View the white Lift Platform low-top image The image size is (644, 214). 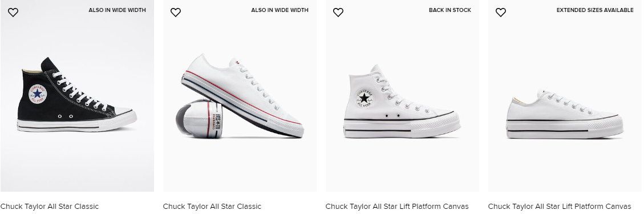pyautogui.click(x=565, y=96)
